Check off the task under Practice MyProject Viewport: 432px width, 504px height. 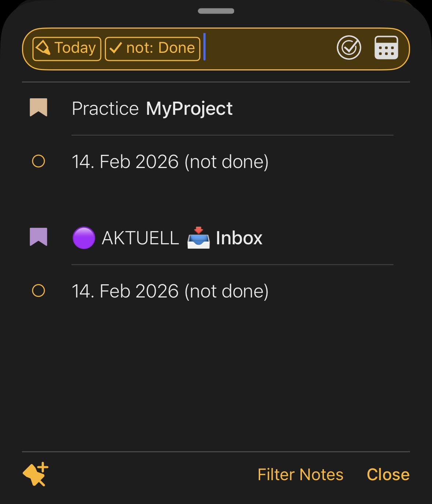coord(38,161)
